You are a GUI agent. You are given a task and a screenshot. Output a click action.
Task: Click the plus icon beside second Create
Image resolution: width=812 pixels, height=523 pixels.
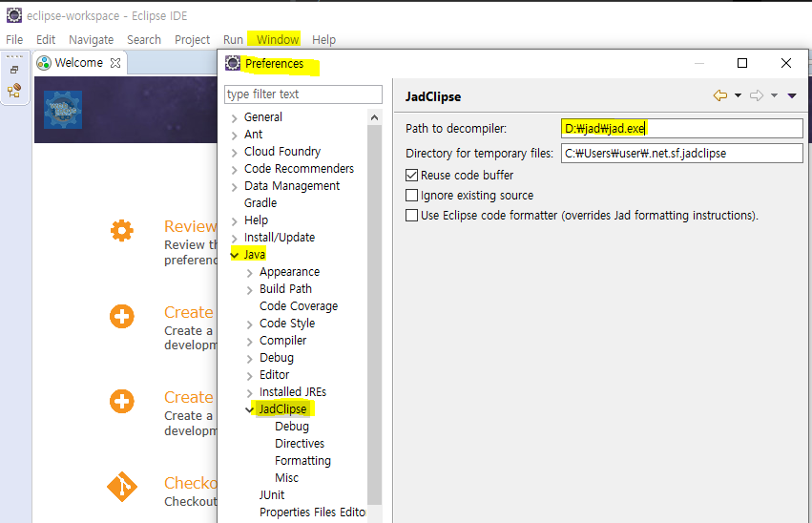tap(122, 401)
